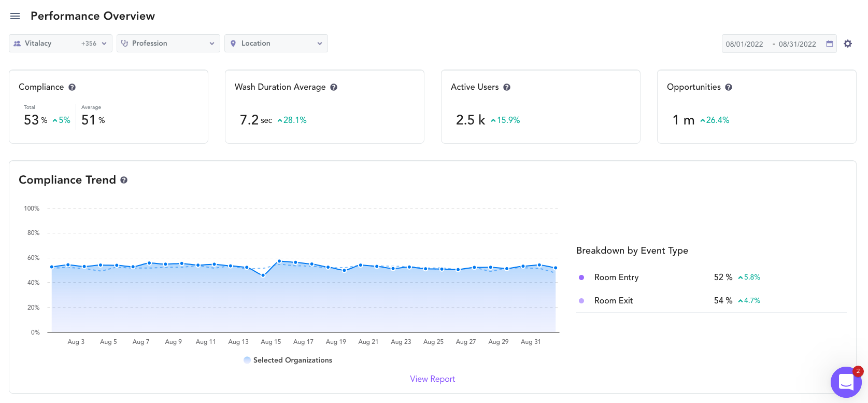Click the Compliance Trend help icon
Viewport: 868px width, 403px height.
(124, 180)
